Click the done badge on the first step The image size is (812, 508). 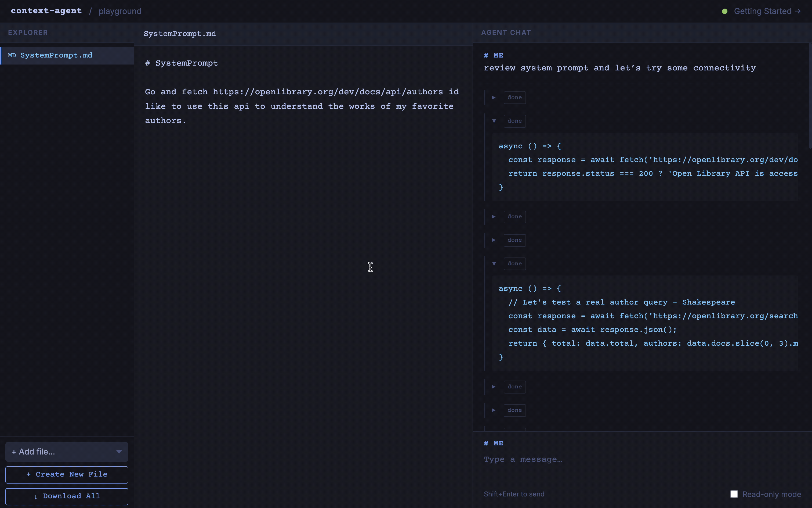(514, 98)
